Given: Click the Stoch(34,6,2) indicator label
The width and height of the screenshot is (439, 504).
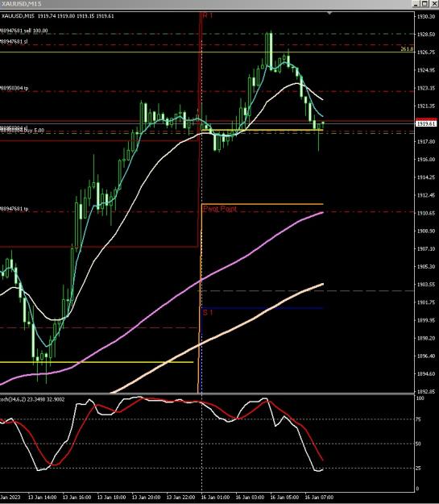Looking at the screenshot, I should coord(32,399).
